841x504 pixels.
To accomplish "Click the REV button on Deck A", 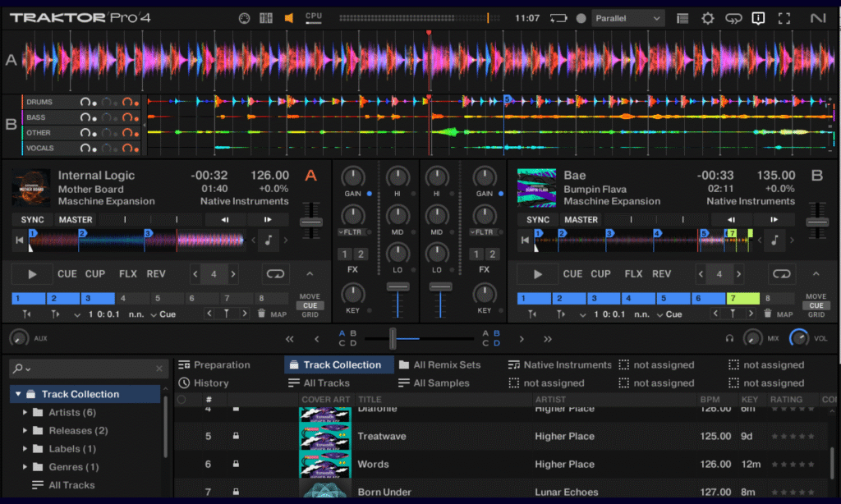I will [x=156, y=274].
